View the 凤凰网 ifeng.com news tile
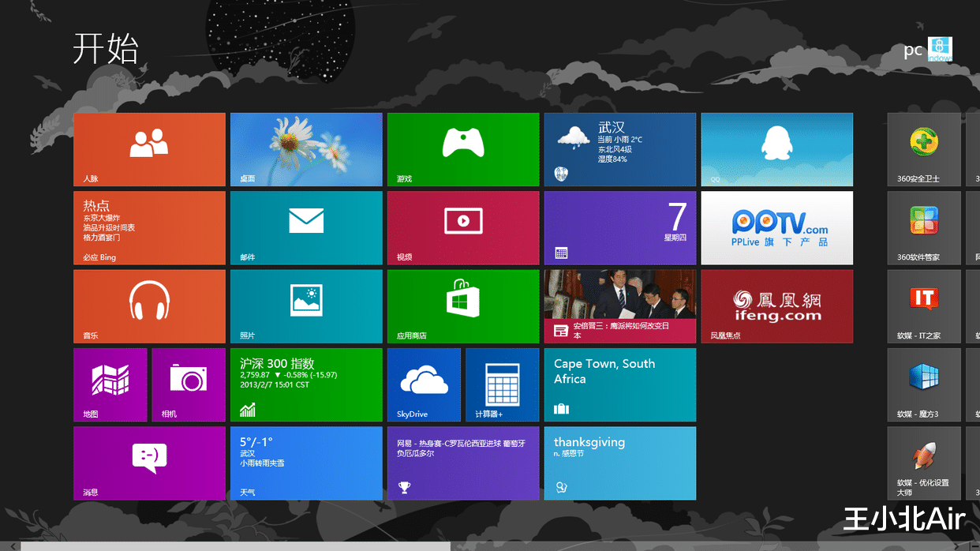 tap(776, 306)
